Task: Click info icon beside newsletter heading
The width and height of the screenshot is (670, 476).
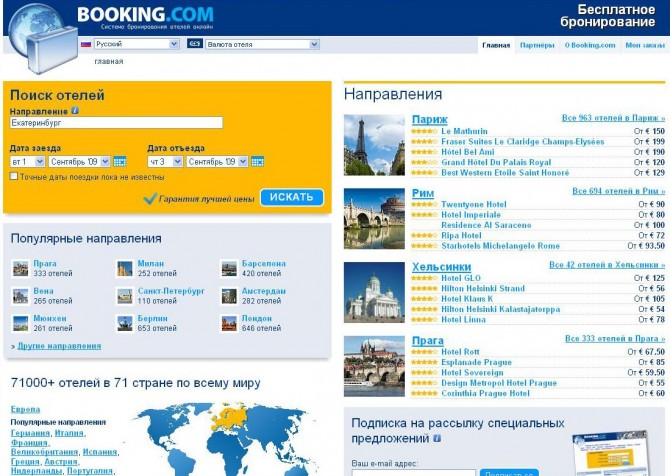Action: [x=437, y=438]
